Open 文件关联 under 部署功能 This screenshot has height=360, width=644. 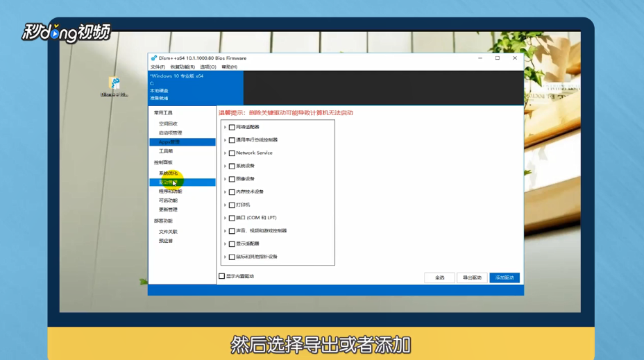[168, 232]
